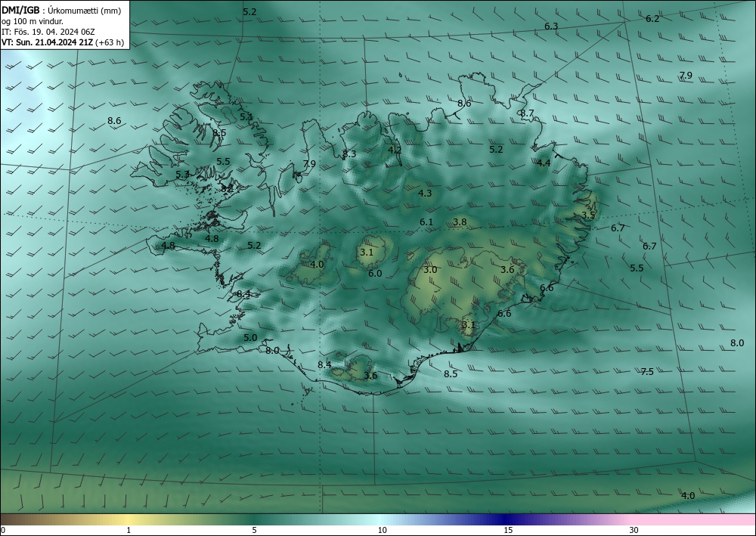
Task: Select the 8.7 value on the map
Action: click(x=527, y=113)
